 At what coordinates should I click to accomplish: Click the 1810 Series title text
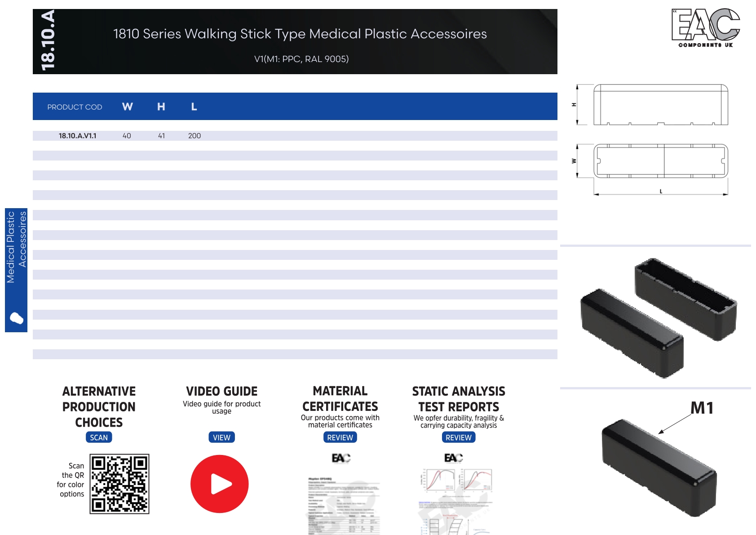300,34
